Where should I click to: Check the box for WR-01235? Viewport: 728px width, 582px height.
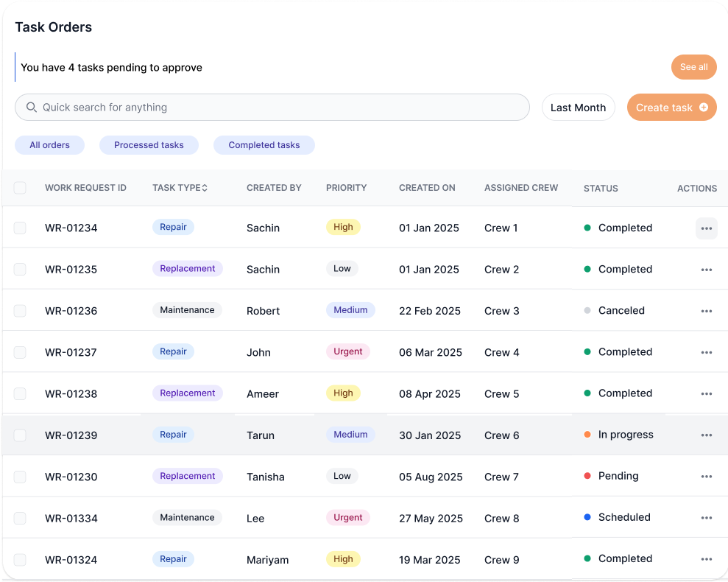pyautogui.click(x=20, y=269)
